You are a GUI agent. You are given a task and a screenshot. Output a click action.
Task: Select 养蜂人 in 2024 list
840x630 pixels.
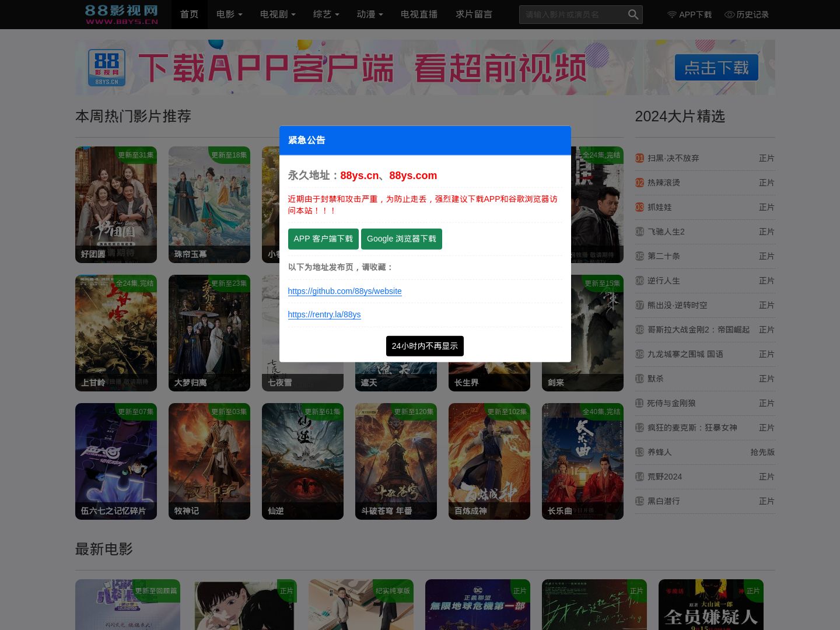click(660, 452)
